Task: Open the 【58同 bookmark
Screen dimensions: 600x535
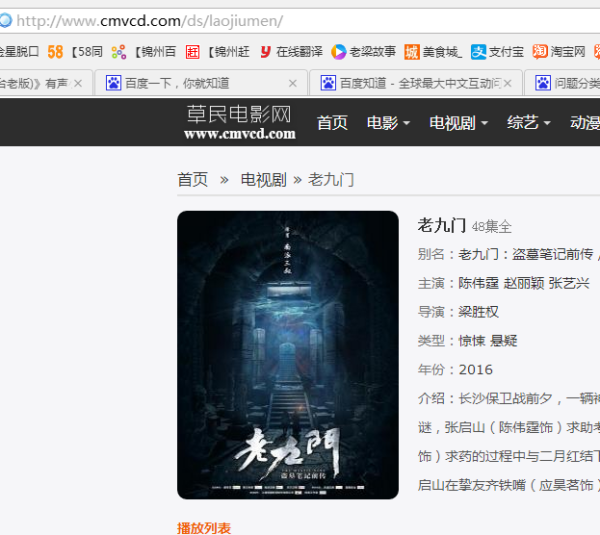Action: point(87,52)
